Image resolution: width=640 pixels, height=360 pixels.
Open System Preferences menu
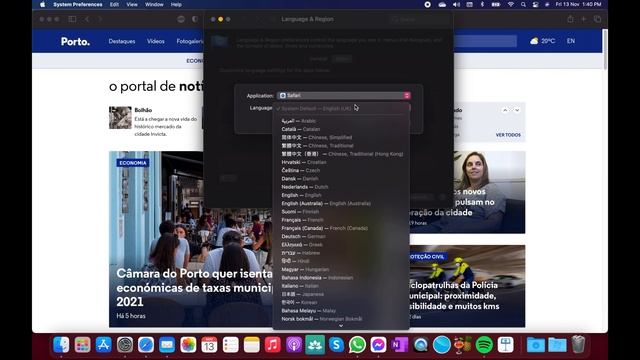78,4
